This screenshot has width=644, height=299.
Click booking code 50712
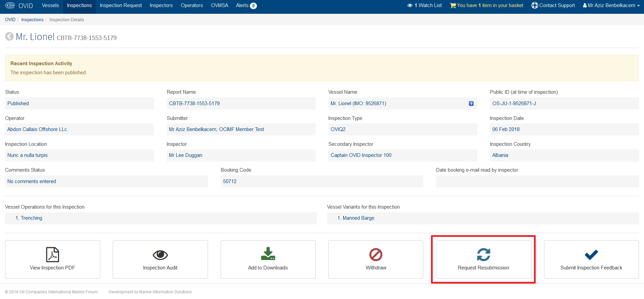[322, 181]
